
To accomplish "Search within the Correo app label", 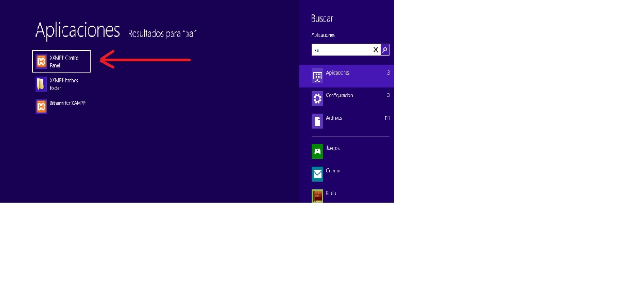I will 333,171.
